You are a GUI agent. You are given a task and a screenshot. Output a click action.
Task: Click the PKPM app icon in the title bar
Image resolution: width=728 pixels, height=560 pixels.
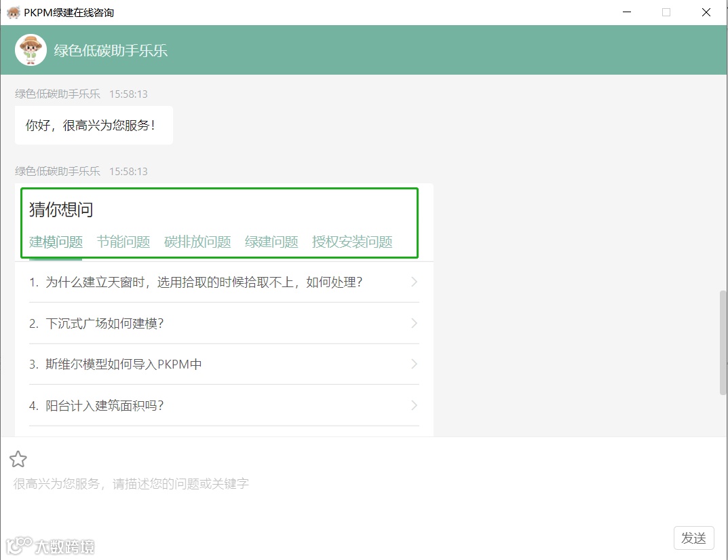point(14,12)
